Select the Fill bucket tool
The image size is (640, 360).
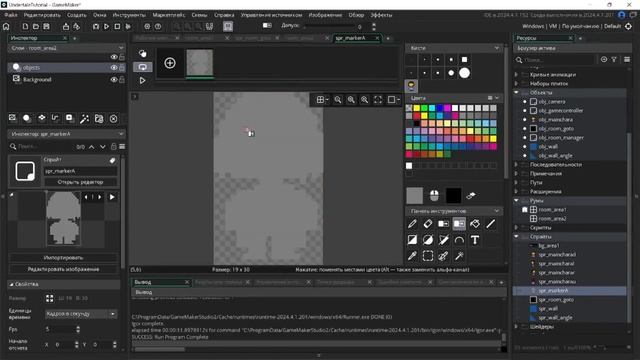point(475,224)
